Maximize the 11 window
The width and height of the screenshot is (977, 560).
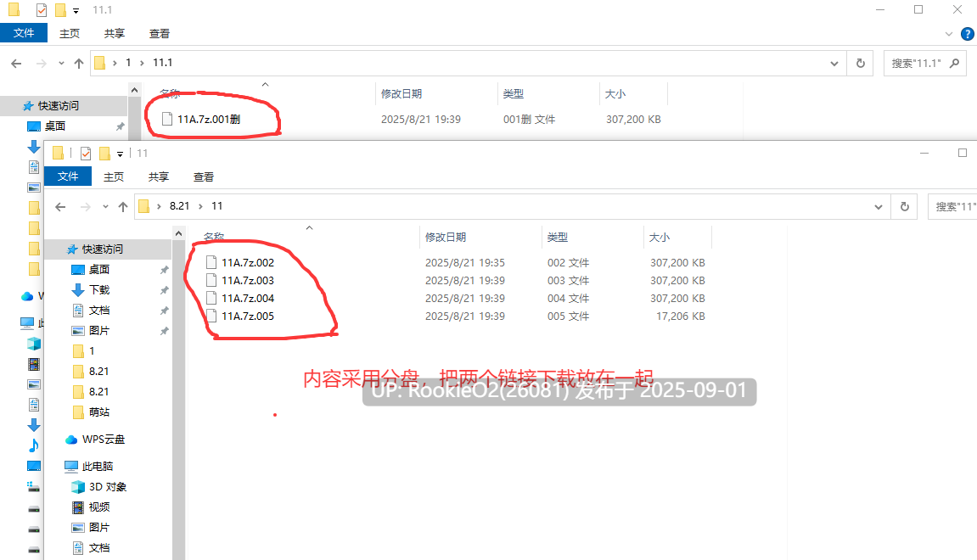click(x=963, y=154)
